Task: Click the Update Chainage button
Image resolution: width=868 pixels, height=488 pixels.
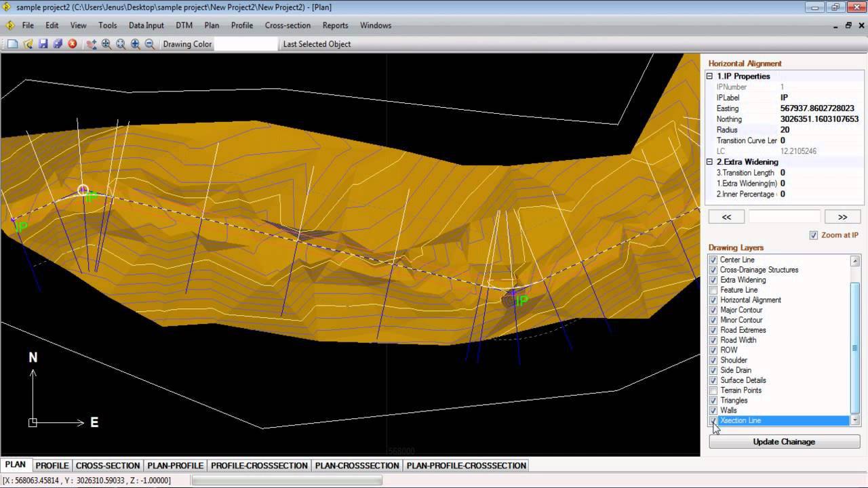Action: click(x=784, y=442)
